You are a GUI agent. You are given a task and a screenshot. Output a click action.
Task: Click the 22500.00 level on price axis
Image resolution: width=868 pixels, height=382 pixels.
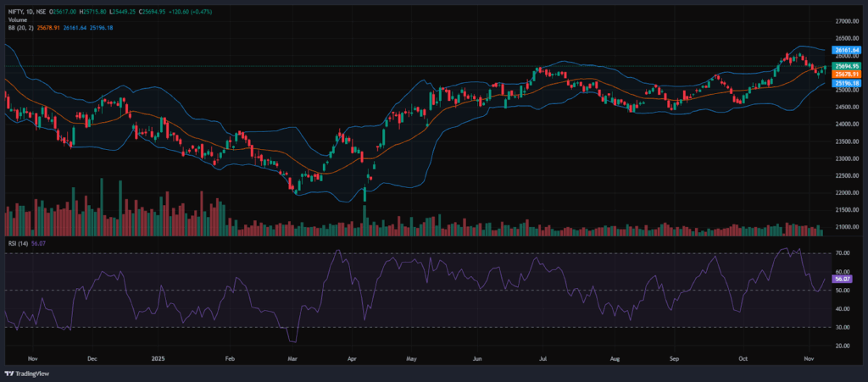point(846,176)
